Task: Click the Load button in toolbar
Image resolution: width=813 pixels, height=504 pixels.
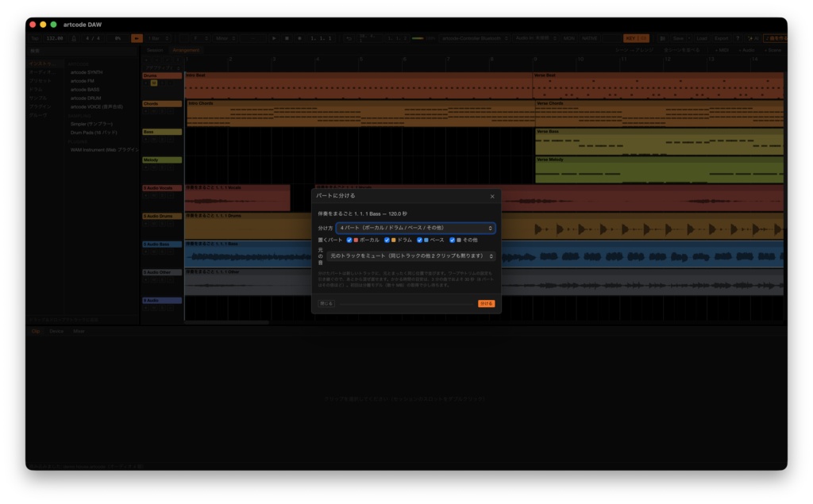Action: 702,38
